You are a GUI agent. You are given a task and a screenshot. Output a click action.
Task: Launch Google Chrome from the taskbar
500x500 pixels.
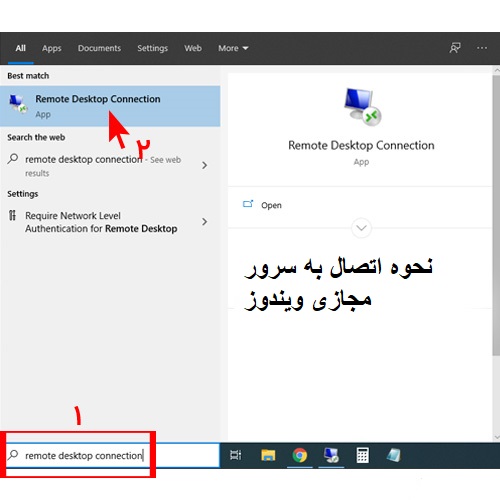tap(300, 455)
